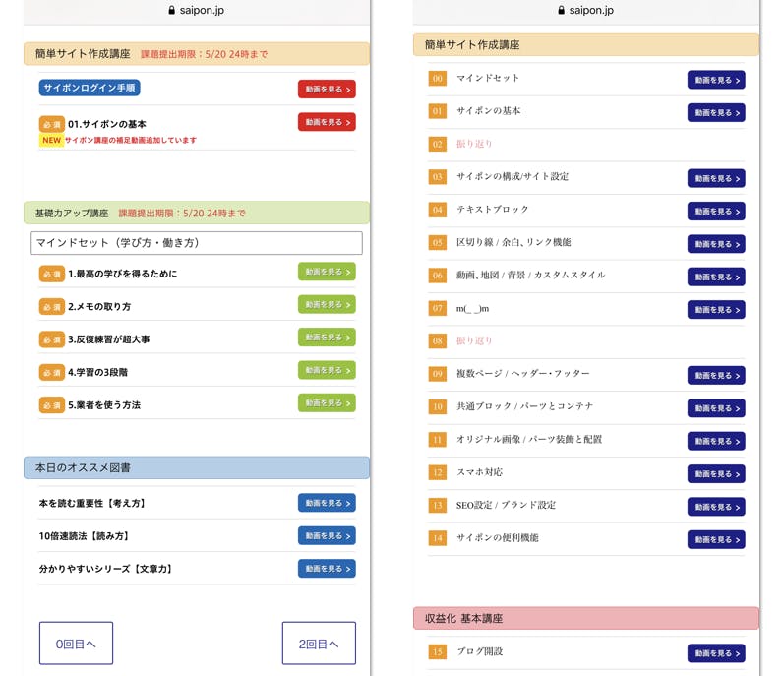784x676 pixels.
Task: Click the 必須 badge beside 2.メモの取り方
Action: point(51,306)
